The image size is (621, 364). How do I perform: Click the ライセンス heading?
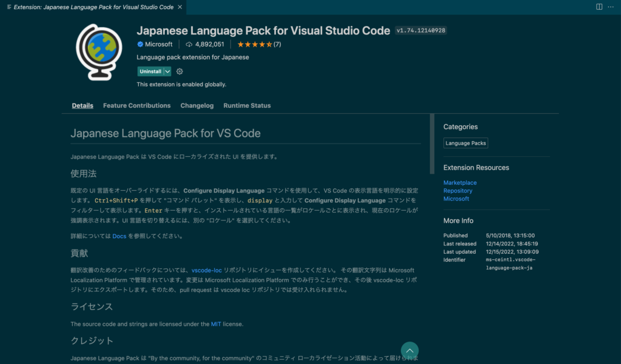(x=92, y=306)
